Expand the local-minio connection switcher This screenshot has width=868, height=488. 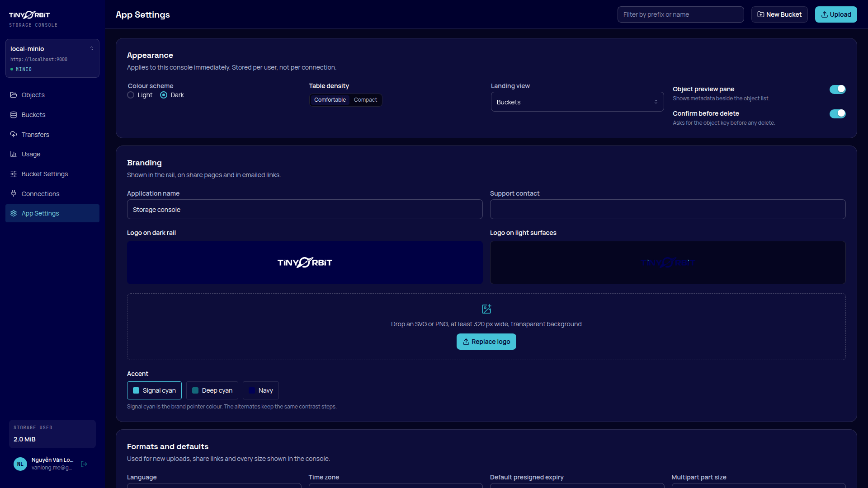point(52,58)
